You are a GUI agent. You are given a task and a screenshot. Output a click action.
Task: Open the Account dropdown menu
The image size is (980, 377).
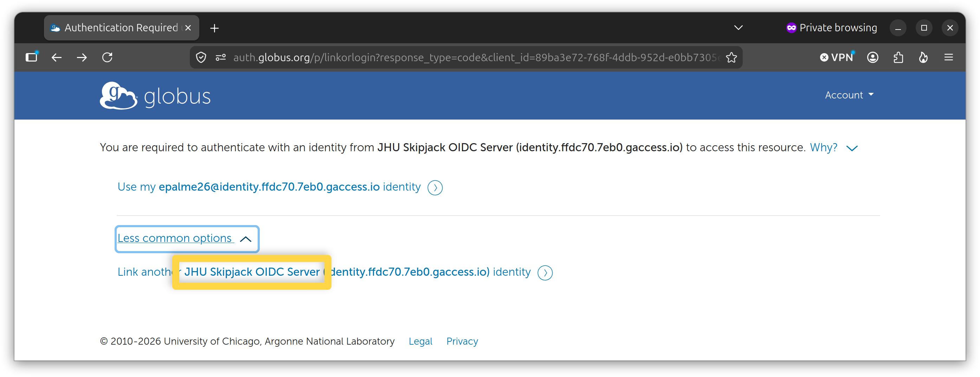pyautogui.click(x=849, y=95)
